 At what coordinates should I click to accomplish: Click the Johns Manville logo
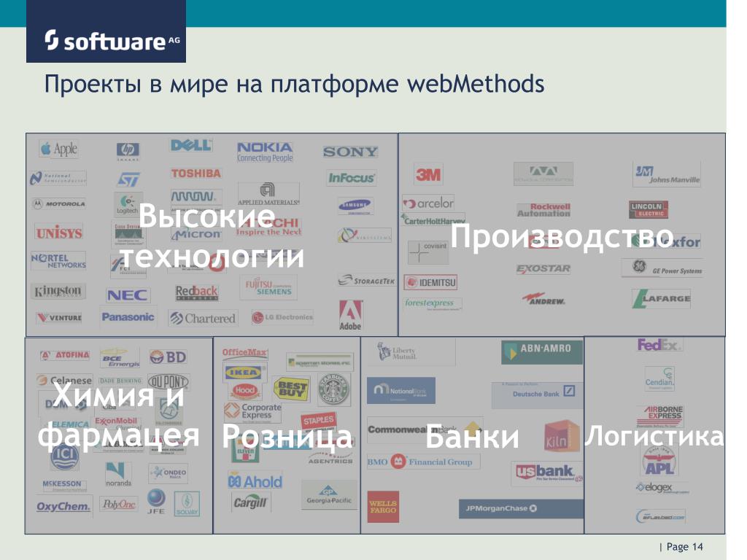coord(667,174)
